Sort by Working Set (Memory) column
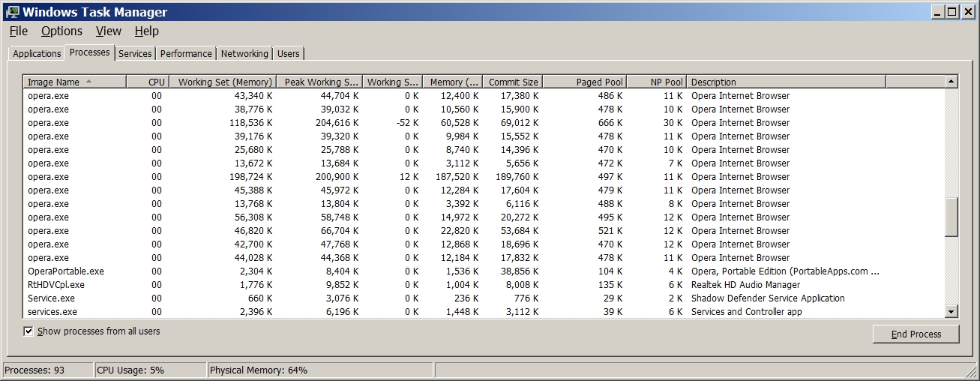This screenshot has height=381, width=980. click(223, 82)
